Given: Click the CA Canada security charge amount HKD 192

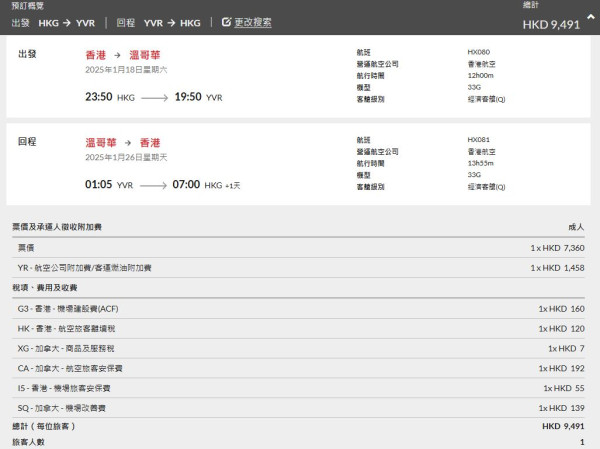Looking at the screenshot, I should tap(561, 368).
